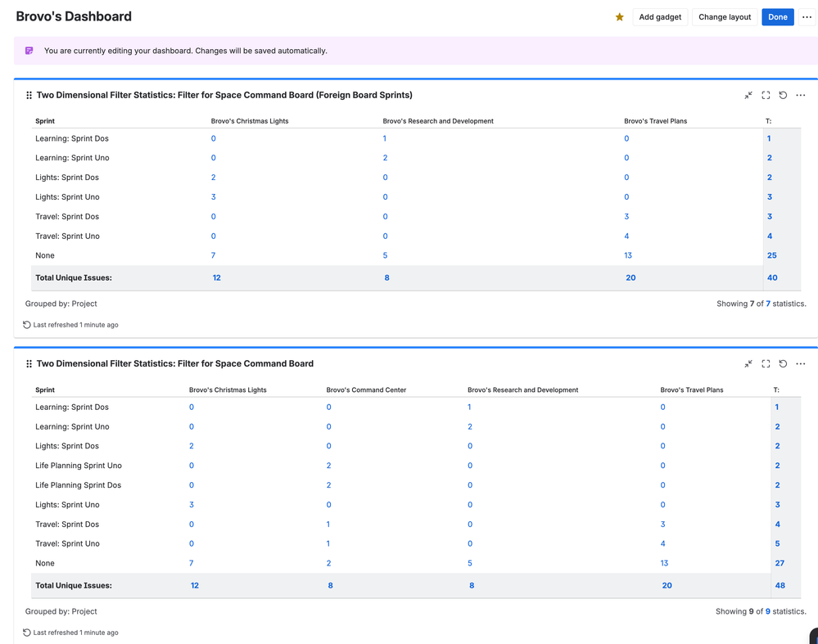
Task: Refresh the Filter for Space Command Board gadget
Action: tap(783, 363)
